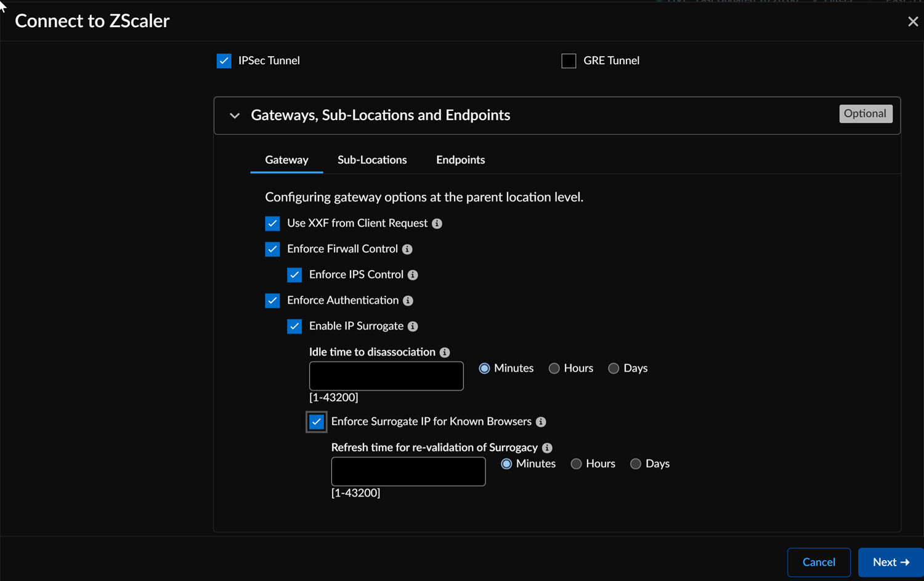
Task: Click info icon beside Enforce IPS Control
Action: tap(413, 275)
